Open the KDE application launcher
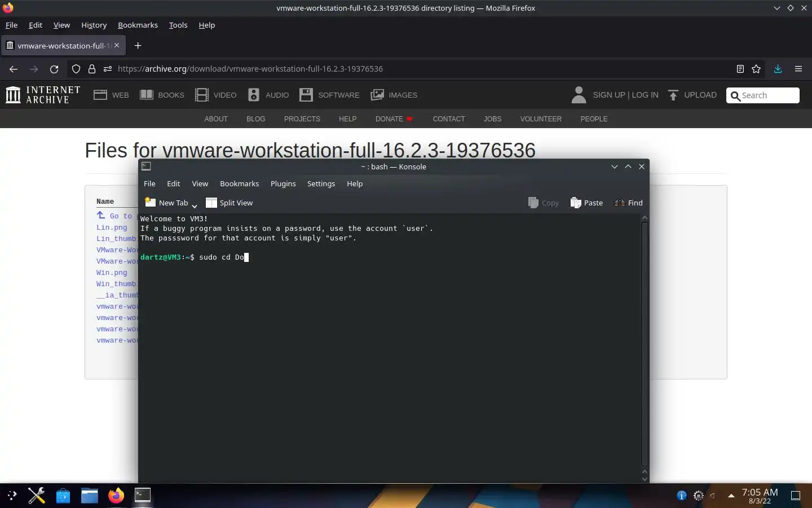The width and height of the screenshot is (812, 508). (12, 496)
